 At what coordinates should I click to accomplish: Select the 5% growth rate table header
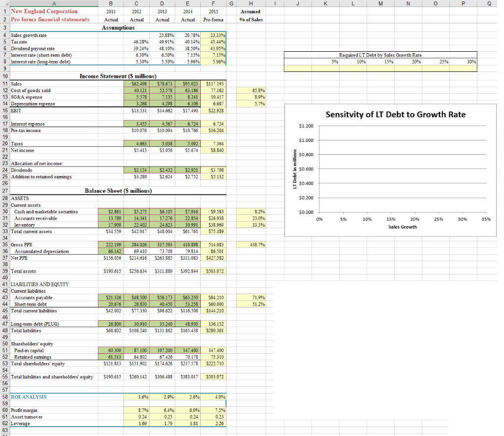(x=325, y=62)
